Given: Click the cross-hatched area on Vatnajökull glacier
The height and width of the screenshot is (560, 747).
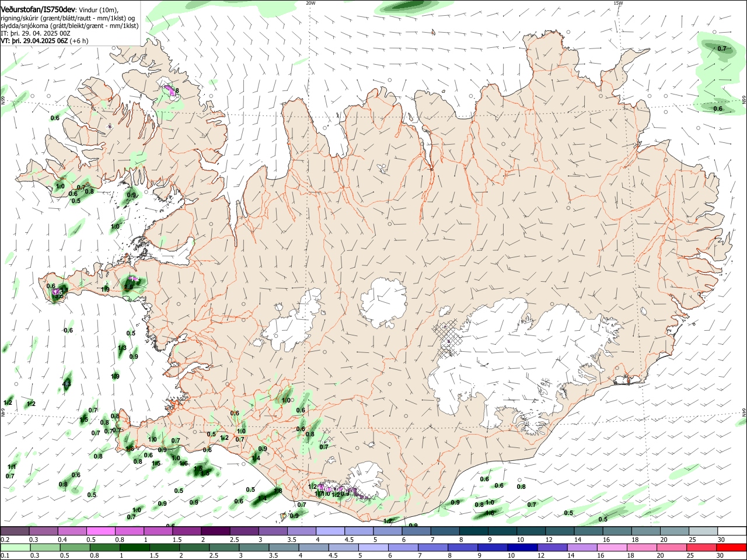Looking at the screenshot, I should [446, 339].
